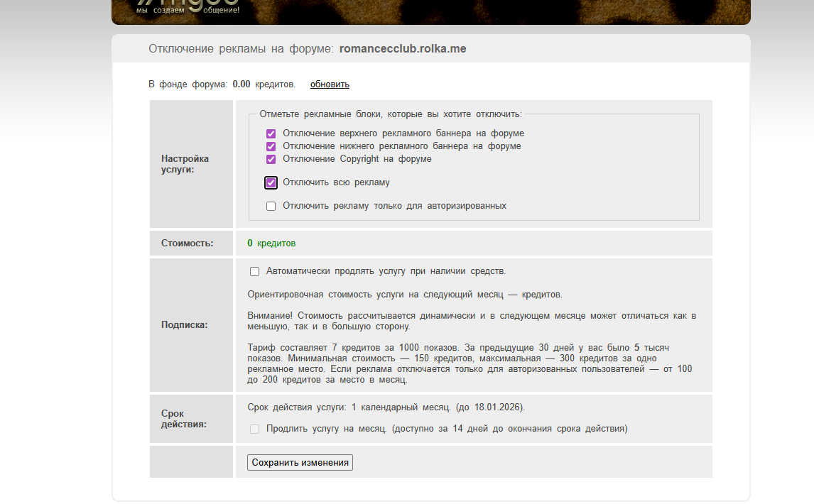This screenshot has width=814, height=504.
Task: Uncheck "Отключение верхнего рекламного баннера" checkbox
Action: [271, 133]
